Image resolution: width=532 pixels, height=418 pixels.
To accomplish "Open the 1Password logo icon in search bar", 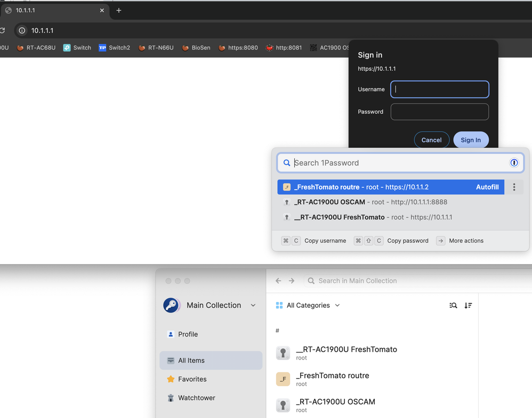I will [514, 163].
